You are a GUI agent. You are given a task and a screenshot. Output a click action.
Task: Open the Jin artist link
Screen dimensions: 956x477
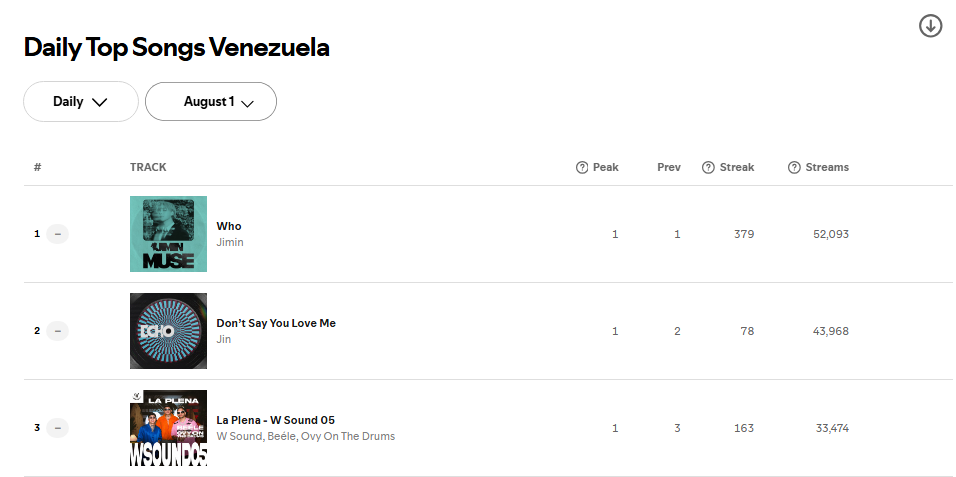point(224,339)
